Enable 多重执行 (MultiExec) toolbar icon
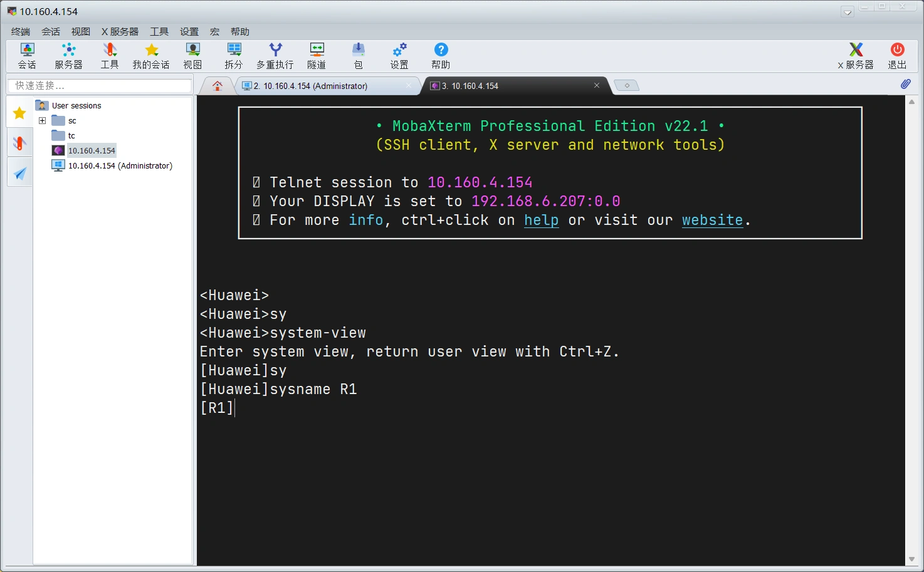The width and height of the screenshot is (924, 572). tap(275, 56)
